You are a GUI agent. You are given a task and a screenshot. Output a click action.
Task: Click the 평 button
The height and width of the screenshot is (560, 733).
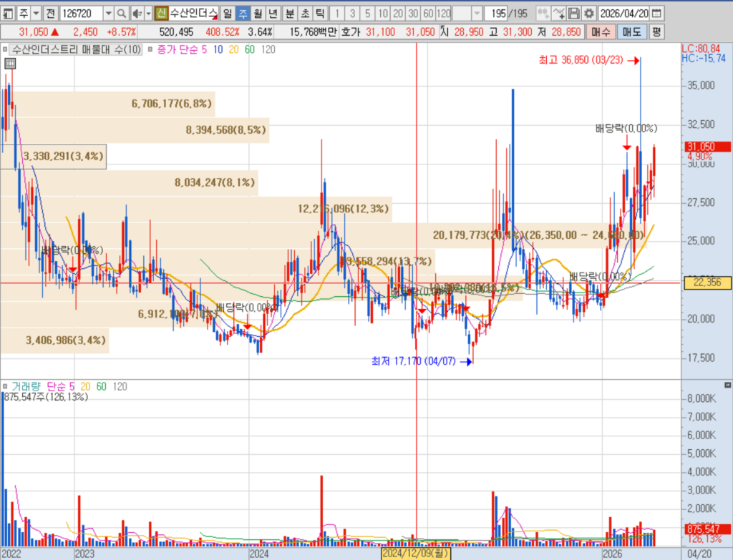(656, 31)
